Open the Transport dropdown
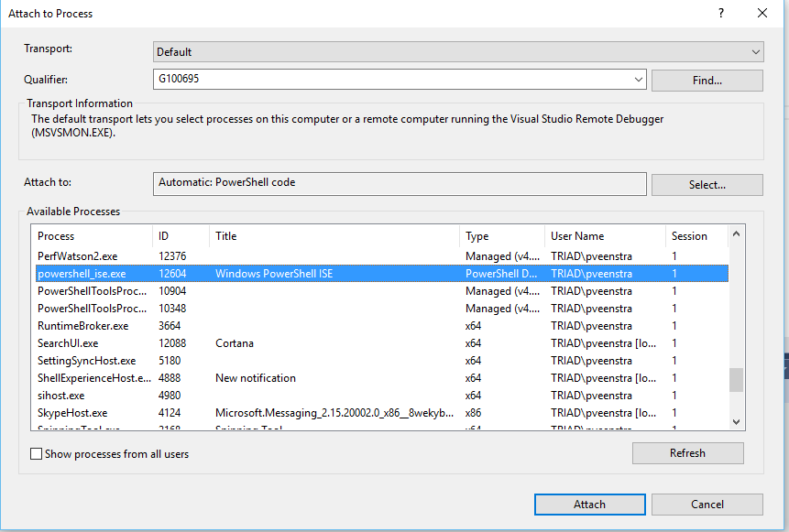The image size is (789, 532). [x=458, y=52]
